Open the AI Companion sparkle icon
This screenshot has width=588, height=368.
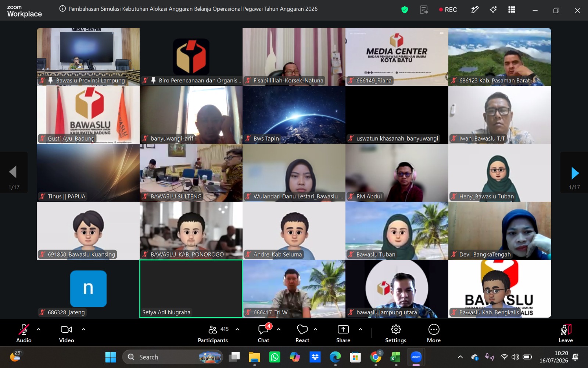pyautogui.click(x=493, y=10)
